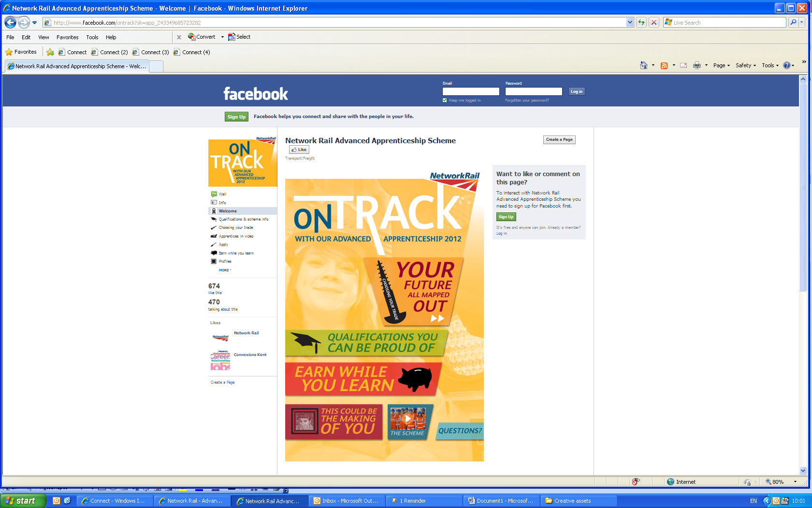
Task: Open the Safety dropdown menu
Action: tap(745, 65)
